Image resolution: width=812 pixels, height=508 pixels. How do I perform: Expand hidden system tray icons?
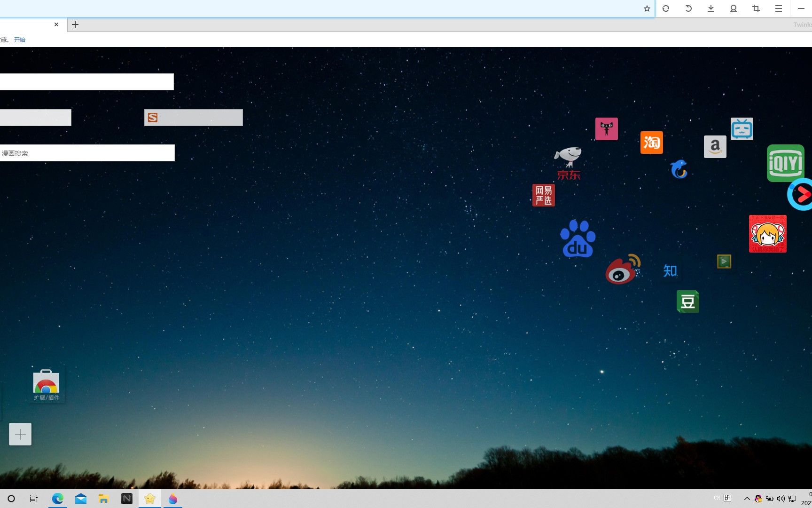click(747, 499)
